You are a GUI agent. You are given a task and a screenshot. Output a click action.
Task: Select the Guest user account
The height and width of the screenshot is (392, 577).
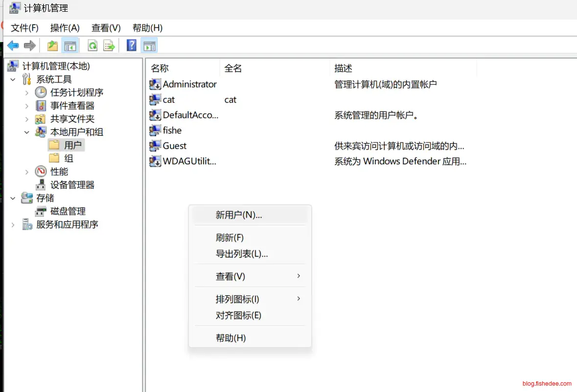coord(174,146)
